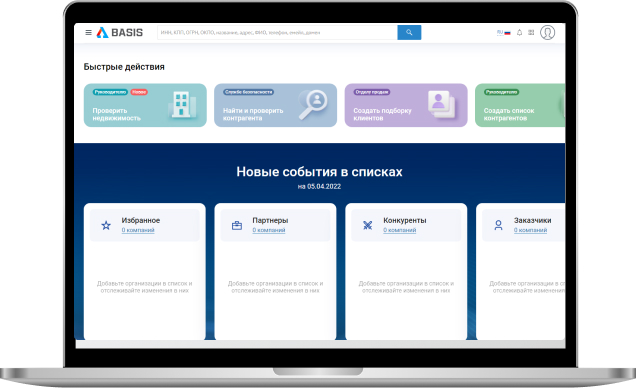636x388 pixels.
Task: Click the crossed swords icon on Конкуренты
Action: (x=367, y=225)
